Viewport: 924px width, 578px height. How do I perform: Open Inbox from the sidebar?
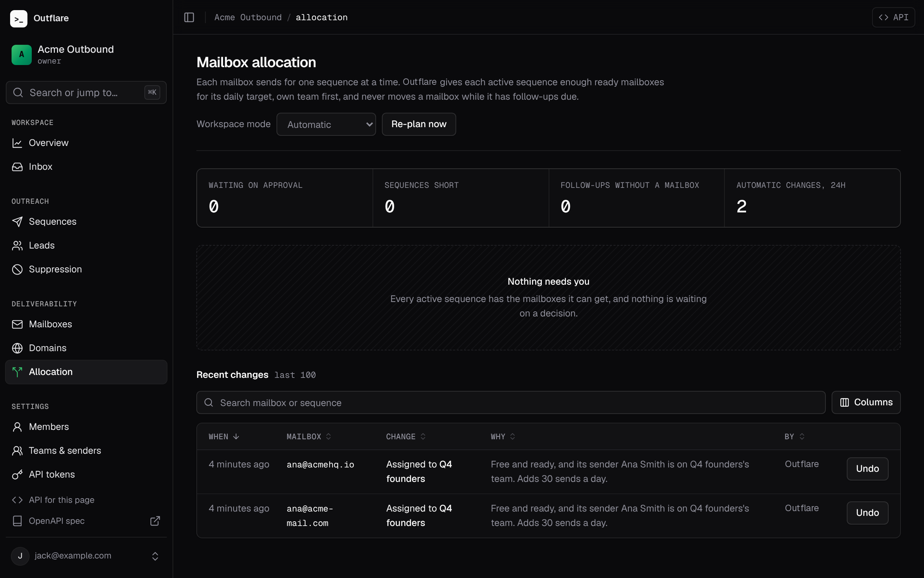click(86, 167)
